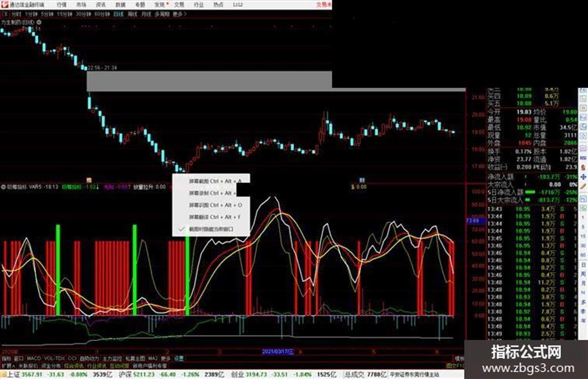Click the 窗口 button in indicator bar
This screenshot has width=588, height=379.
19,358
